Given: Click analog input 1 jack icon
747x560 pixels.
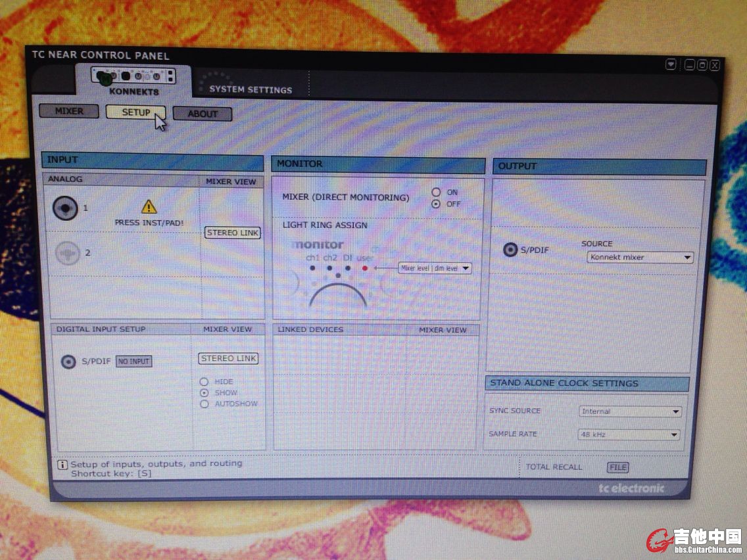Looking at the screenshot, I should pos(65,208).
